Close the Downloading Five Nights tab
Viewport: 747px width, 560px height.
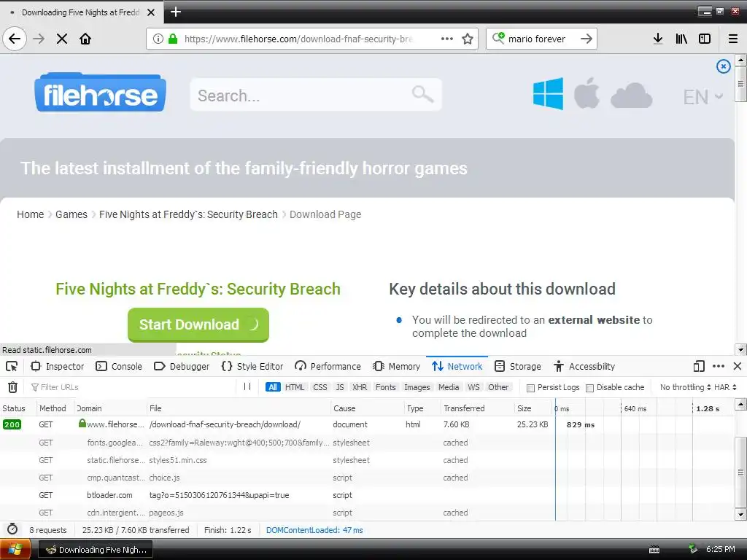click(151, 12)
